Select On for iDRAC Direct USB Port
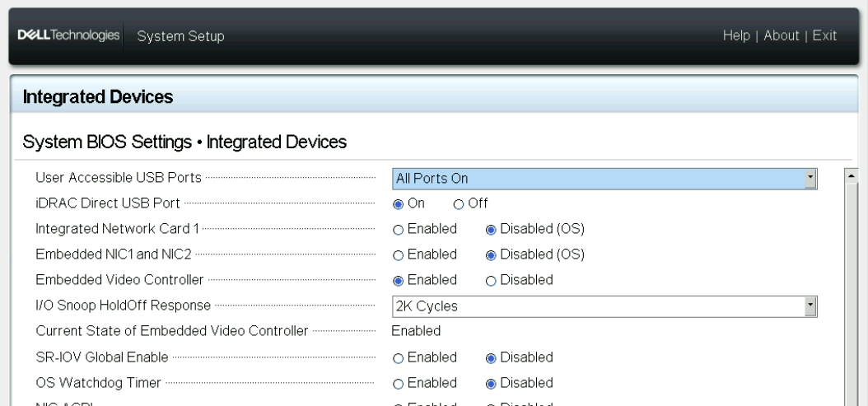868x406 pixels. (x=399, y=203)
